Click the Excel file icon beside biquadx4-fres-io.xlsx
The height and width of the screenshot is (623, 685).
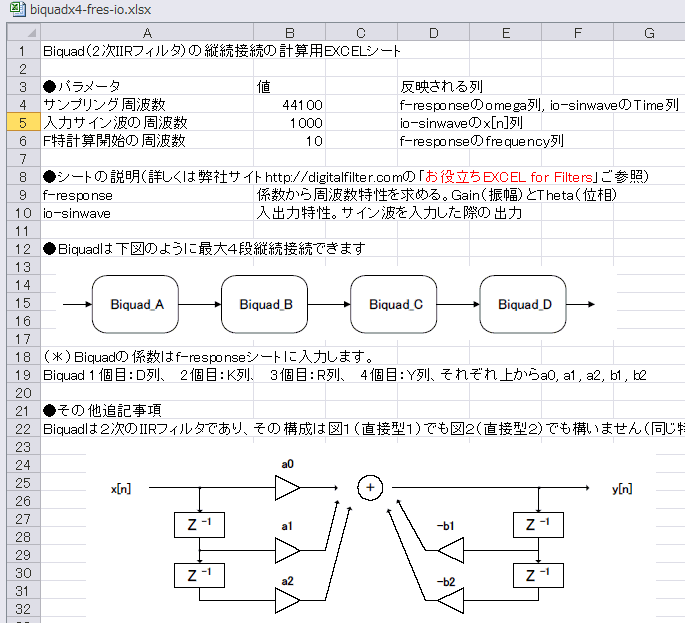pos(17,9)
